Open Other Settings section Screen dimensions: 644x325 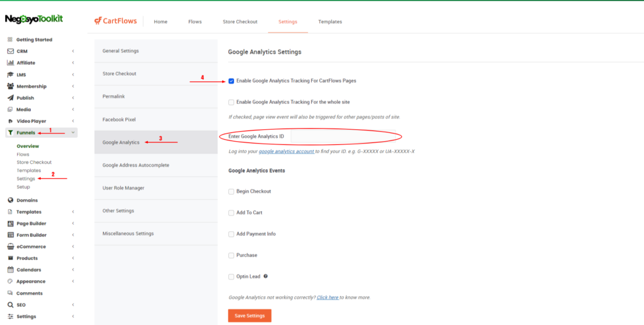pos(156,210)
